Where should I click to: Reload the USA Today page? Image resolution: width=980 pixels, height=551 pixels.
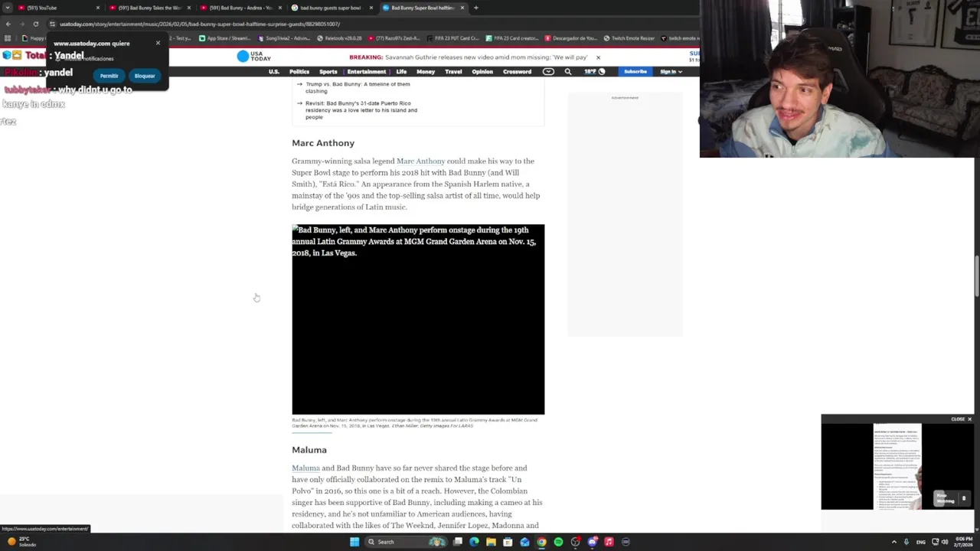[x=35, y=24]
